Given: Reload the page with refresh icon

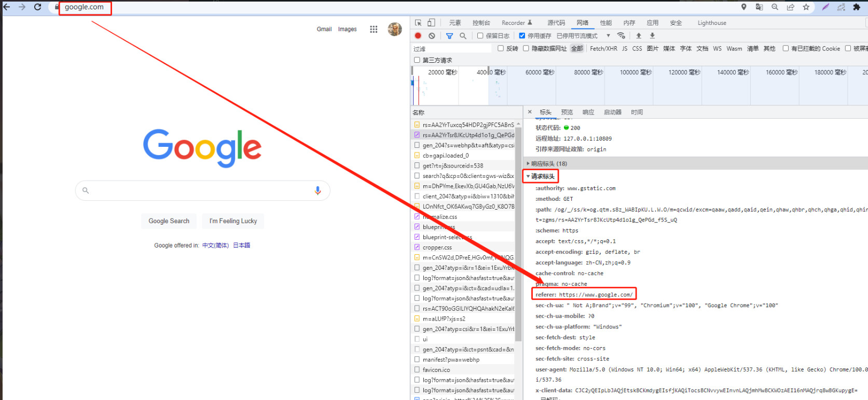Looking at the screenshot, I should (x=37, y=7).
